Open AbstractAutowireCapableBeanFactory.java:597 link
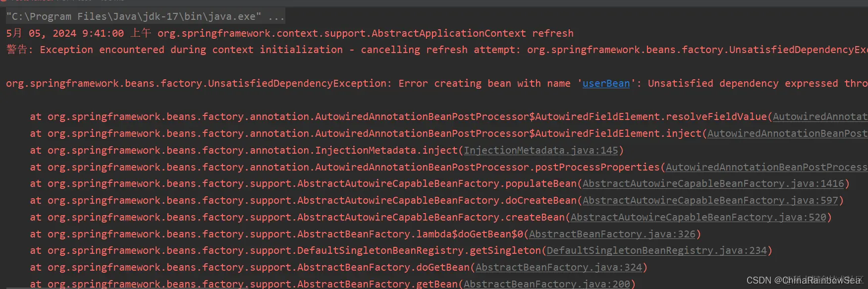Screen dimensions: 868x289 [710, 200]
